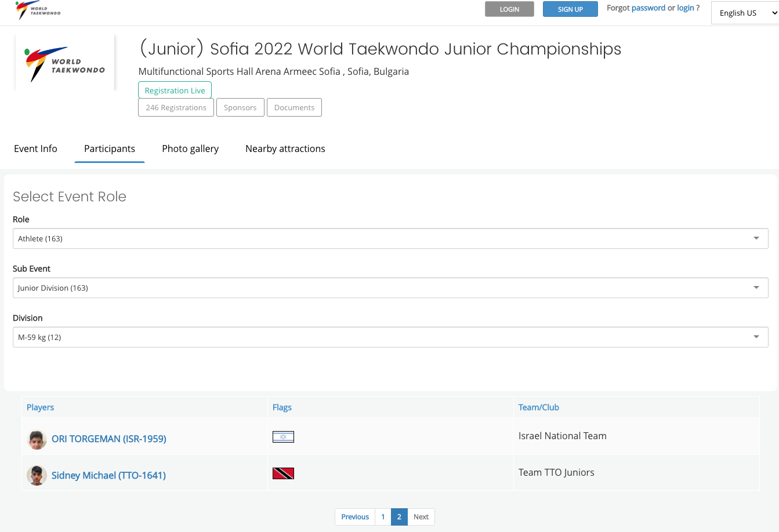This screenshot has width=779, height=532.
Task: Open the 246 Registrations button
Action: point(176,107)
